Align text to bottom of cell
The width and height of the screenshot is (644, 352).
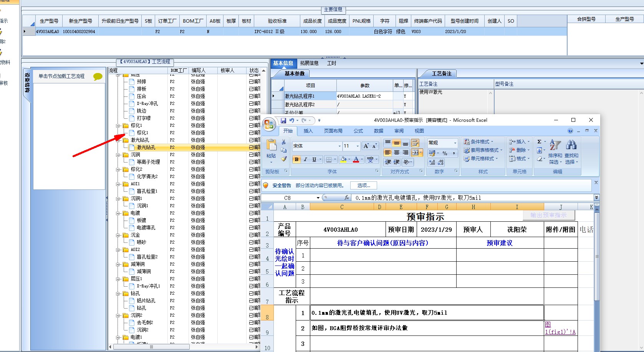[406, 143]
